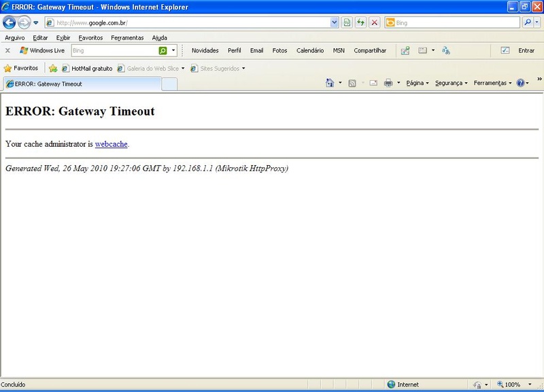Open Email in Windows Live toolbar
This screenshot has width=544, height=392.
click(x=257, y=50)
